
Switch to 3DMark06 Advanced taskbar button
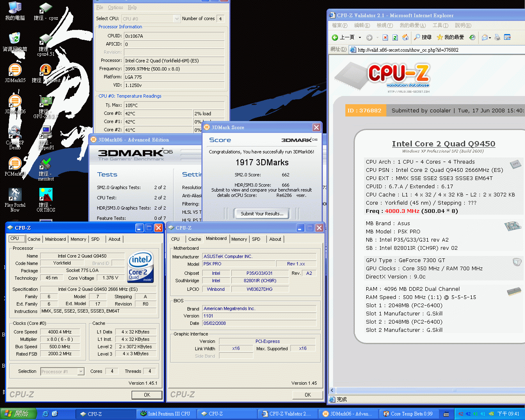[348, 414]
